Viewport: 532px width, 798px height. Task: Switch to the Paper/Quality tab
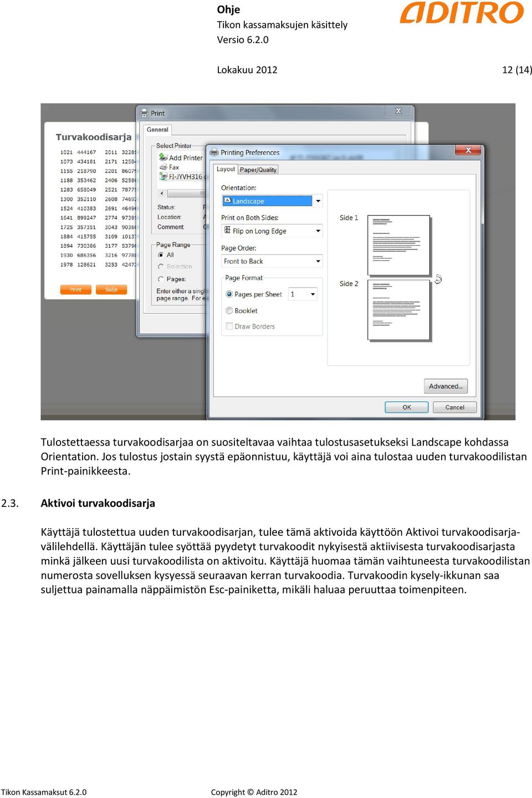(258, 170)
